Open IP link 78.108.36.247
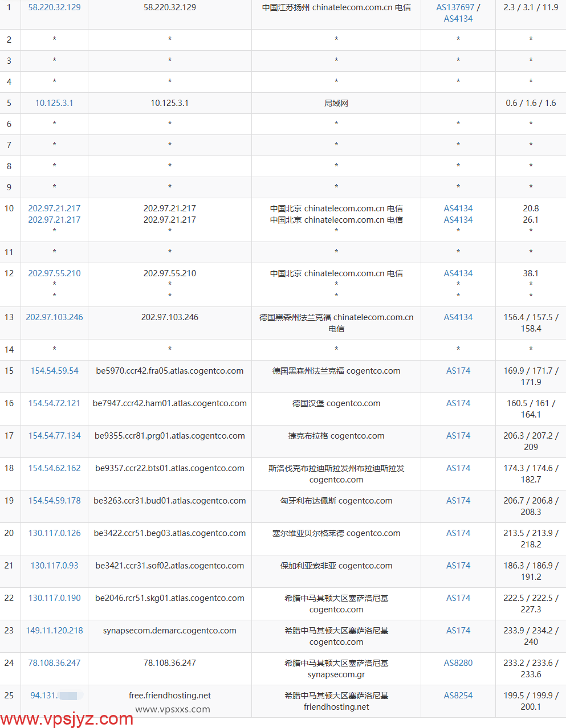 [x=54, y=663]
